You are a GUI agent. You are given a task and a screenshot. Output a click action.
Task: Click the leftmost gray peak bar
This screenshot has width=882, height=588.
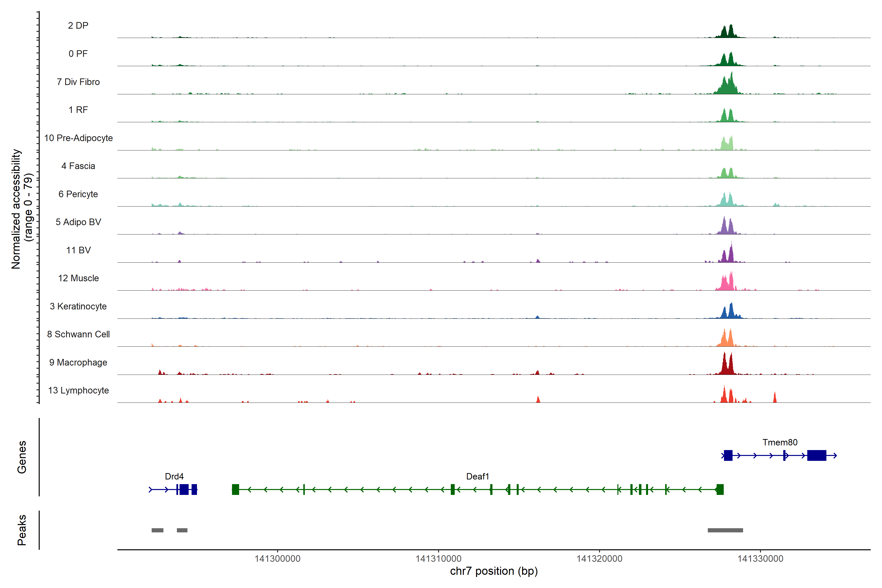[x=157, y=530]
